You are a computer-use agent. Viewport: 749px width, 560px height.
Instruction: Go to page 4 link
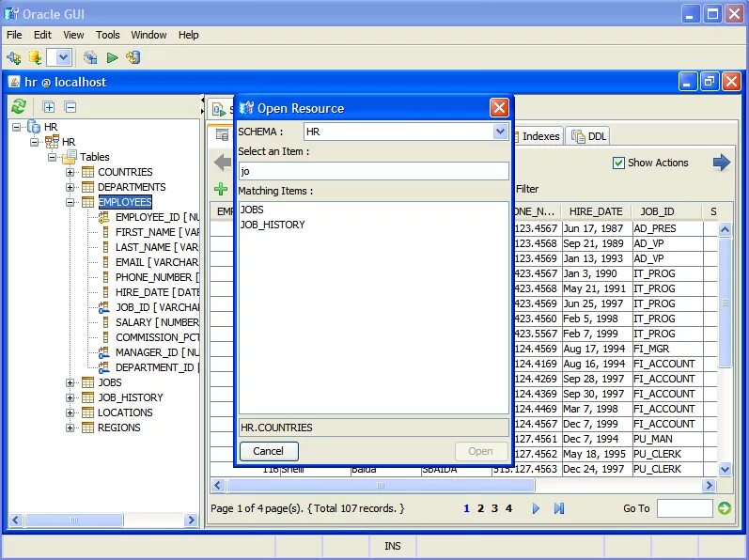coord(508,508)
